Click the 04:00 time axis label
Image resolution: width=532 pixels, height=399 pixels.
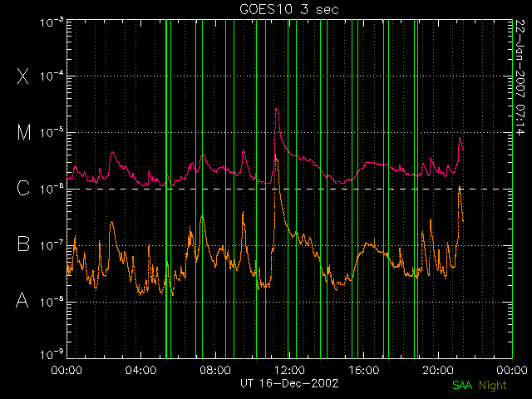[x=140, y=370]
